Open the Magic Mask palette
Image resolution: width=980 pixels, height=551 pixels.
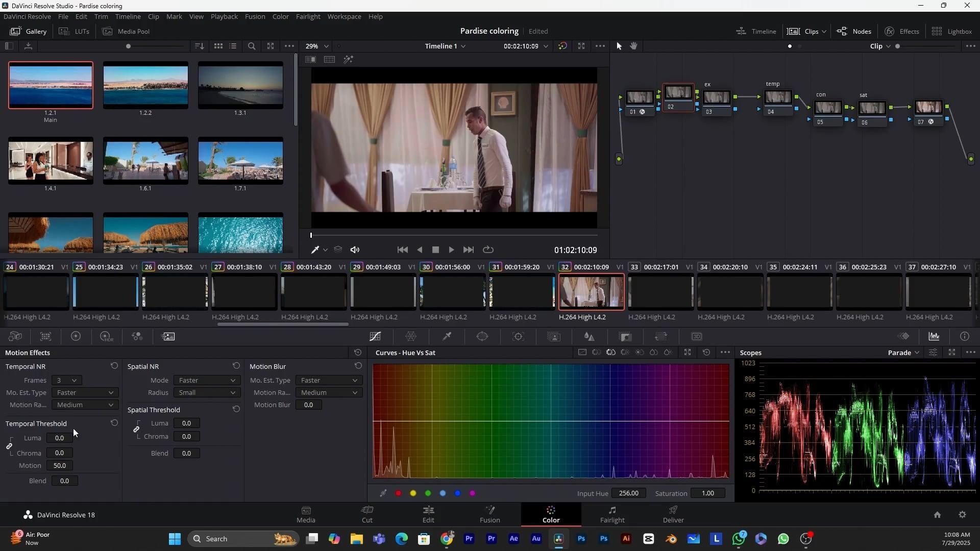(x=554, y=337)
